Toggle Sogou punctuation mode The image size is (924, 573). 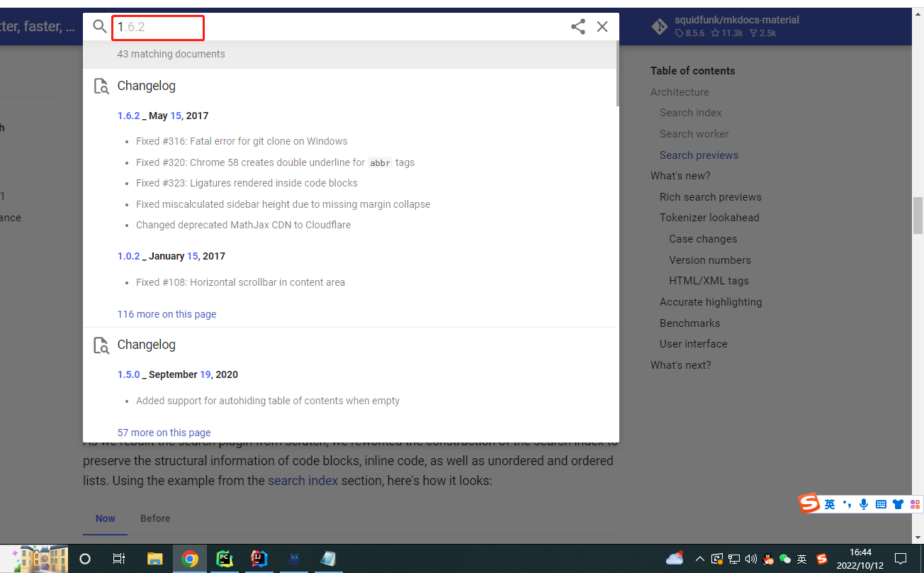point(847,504)
